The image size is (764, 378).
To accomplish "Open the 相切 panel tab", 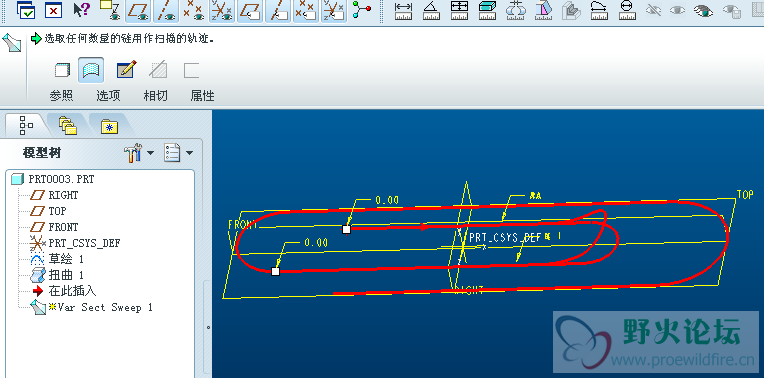I will pos(155,95).
